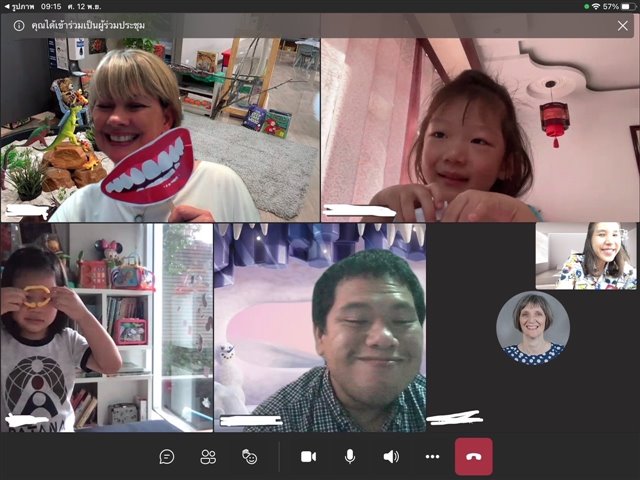Return to Photos app via back arrow
The image size is (640, 480).
pyautogui.click(x=6, y=6)
